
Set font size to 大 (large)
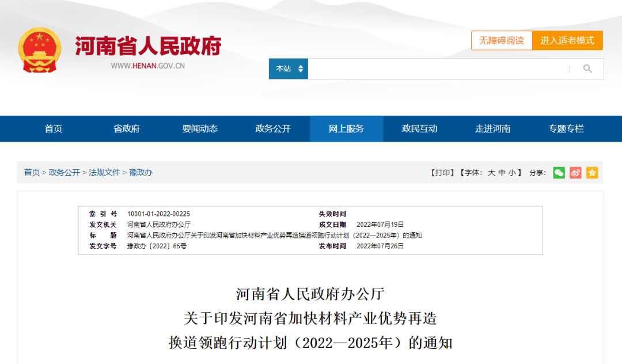[491, 173]
